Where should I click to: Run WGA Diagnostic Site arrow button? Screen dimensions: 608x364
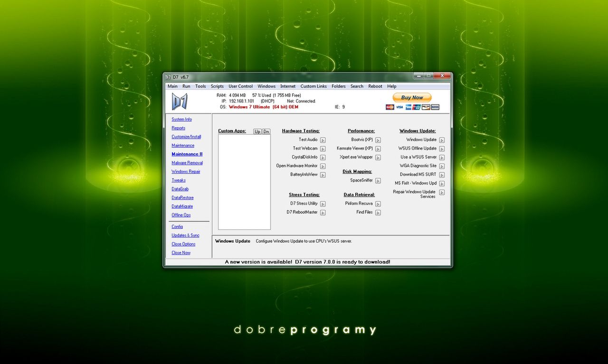tap(442, 166)
